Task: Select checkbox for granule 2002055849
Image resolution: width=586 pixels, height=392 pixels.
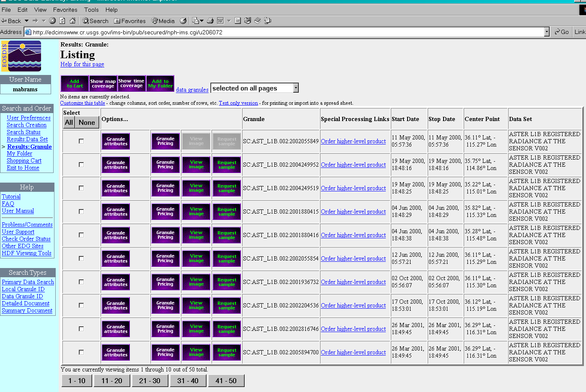Action: pyautogui.click(x=81, y=141)
